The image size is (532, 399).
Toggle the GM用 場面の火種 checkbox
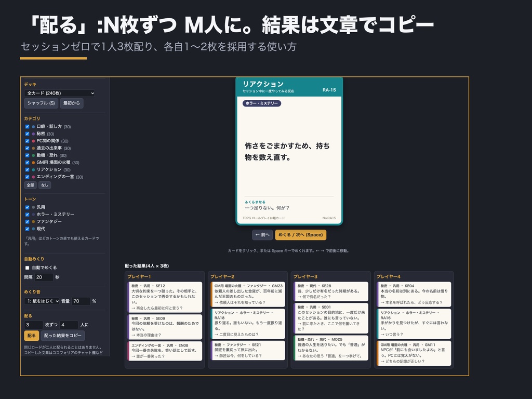tap(27, 163)
